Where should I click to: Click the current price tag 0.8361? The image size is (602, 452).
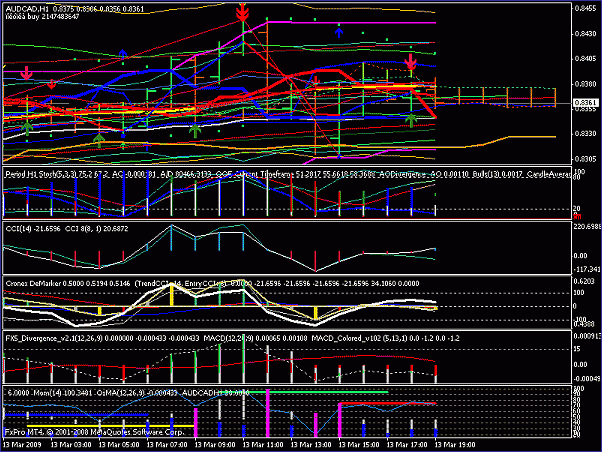tap(586, 103)
